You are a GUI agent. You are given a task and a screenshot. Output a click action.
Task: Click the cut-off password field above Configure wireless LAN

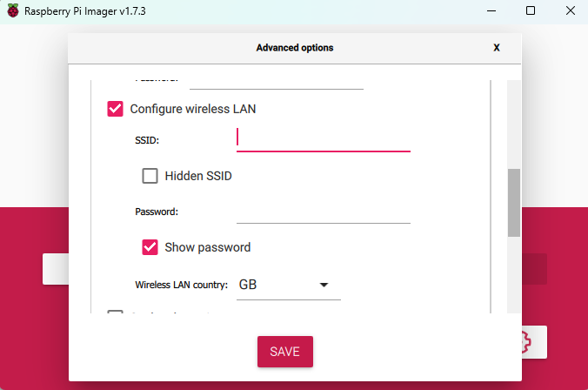pyautogui.click(x=277, y=84)
